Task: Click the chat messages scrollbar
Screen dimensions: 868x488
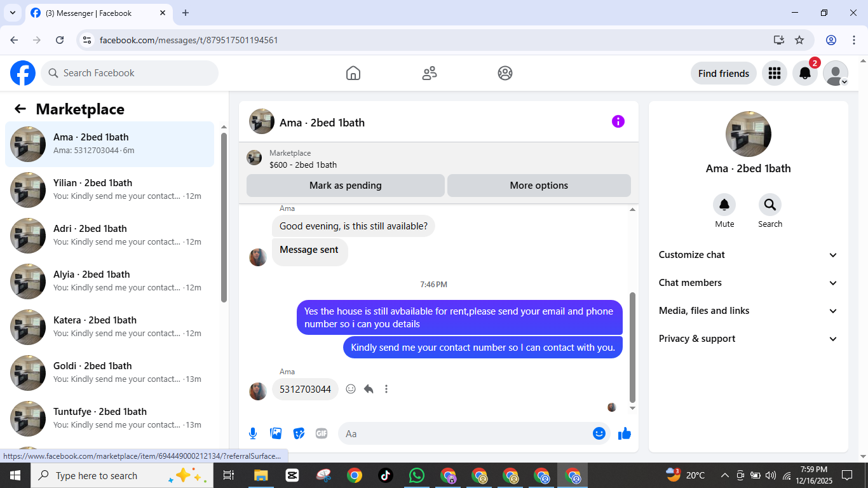Action: click(x=632, y=348)
